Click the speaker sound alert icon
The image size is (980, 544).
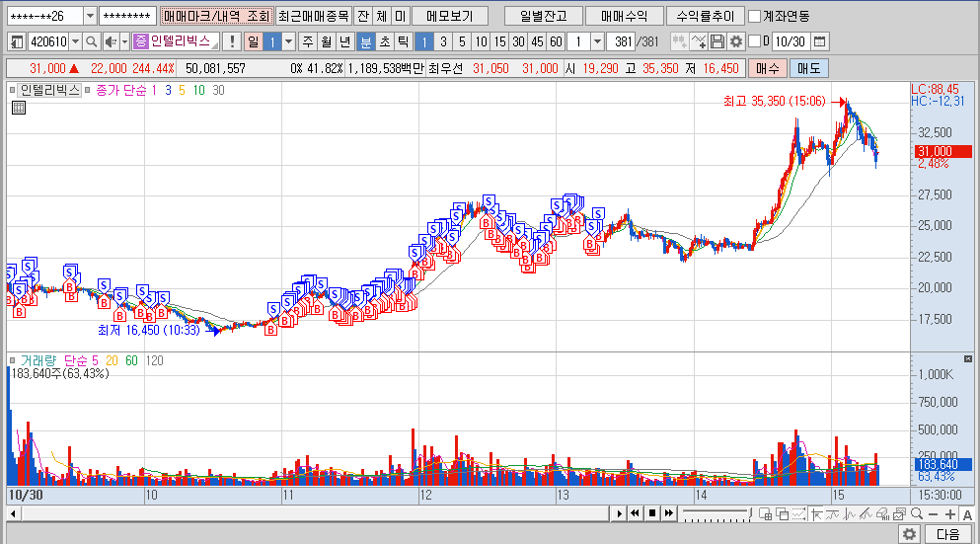111,41
